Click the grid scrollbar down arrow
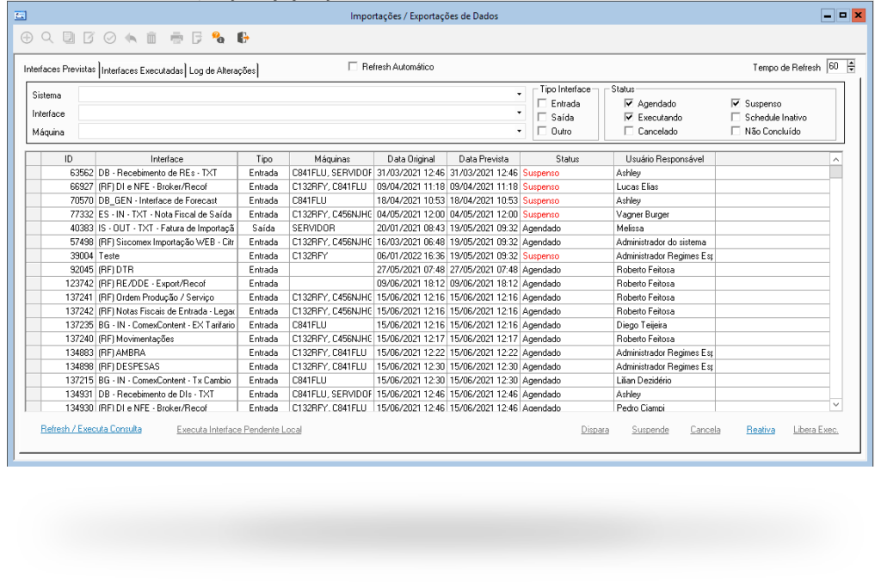Image resolution: width=881 pixels, height=588 pixels. [x=836, y=404]
